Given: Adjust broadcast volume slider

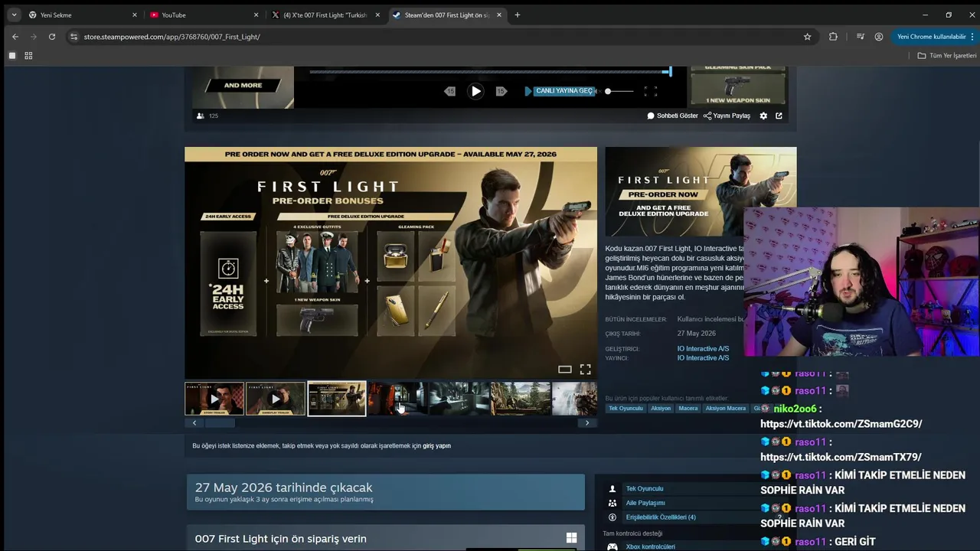Looking at the screenshot, I should coord(620,91).
